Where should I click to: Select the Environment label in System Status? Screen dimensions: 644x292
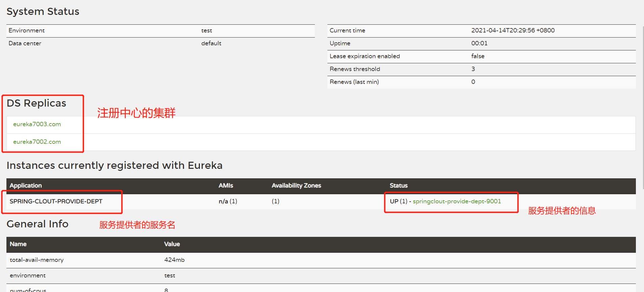(x=26, y=30)
